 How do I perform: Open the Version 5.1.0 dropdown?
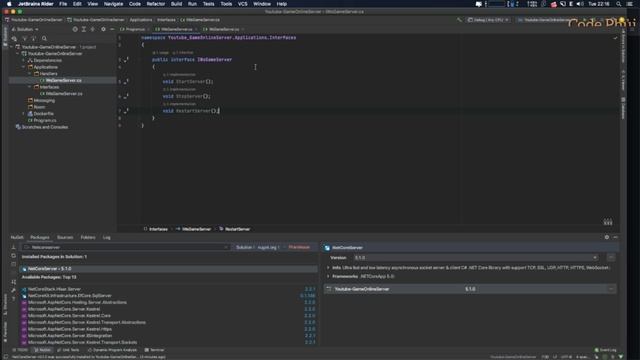point(476,258)
